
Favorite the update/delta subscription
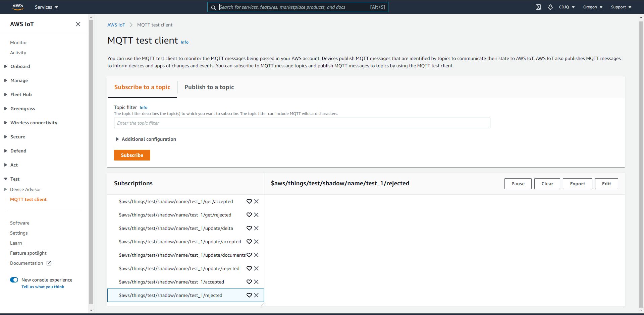(249, 228)
